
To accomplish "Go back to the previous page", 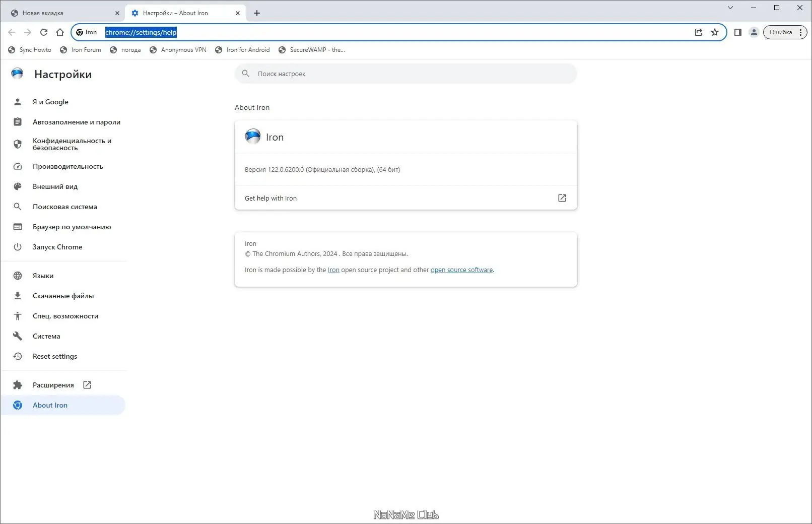I will click(x=12, y=32).
